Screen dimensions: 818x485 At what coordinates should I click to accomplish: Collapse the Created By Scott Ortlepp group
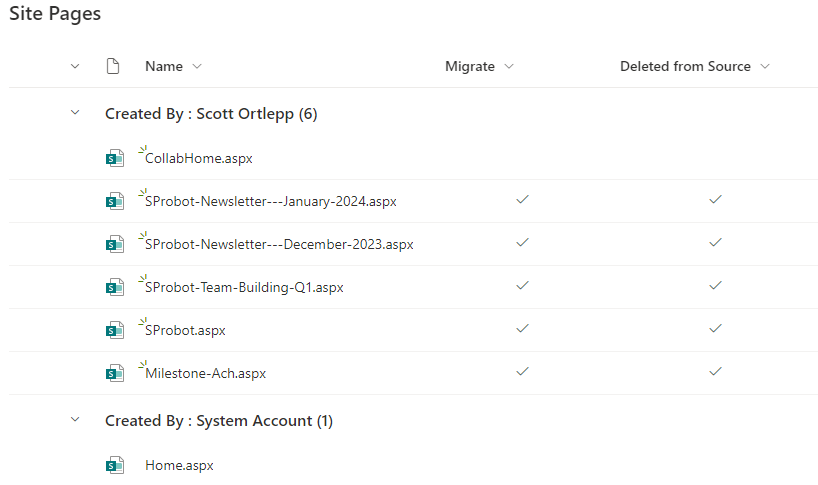coord(75,113)
